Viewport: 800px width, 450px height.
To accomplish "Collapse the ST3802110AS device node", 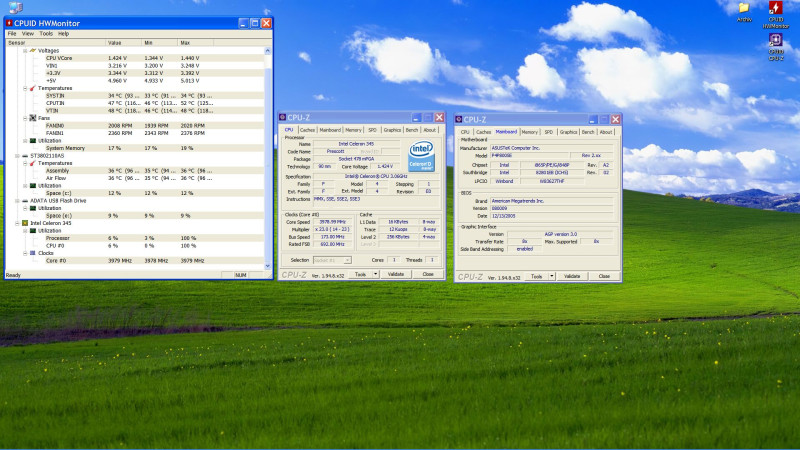I will coord(17,156).
